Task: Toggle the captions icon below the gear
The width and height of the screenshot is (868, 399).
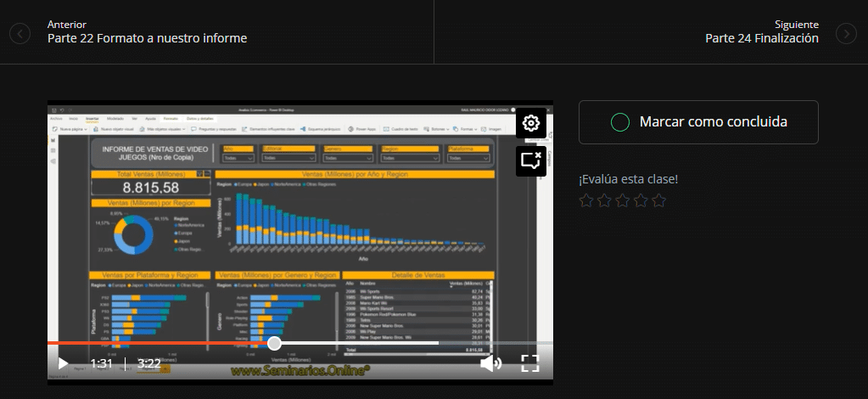Action: 531,160
